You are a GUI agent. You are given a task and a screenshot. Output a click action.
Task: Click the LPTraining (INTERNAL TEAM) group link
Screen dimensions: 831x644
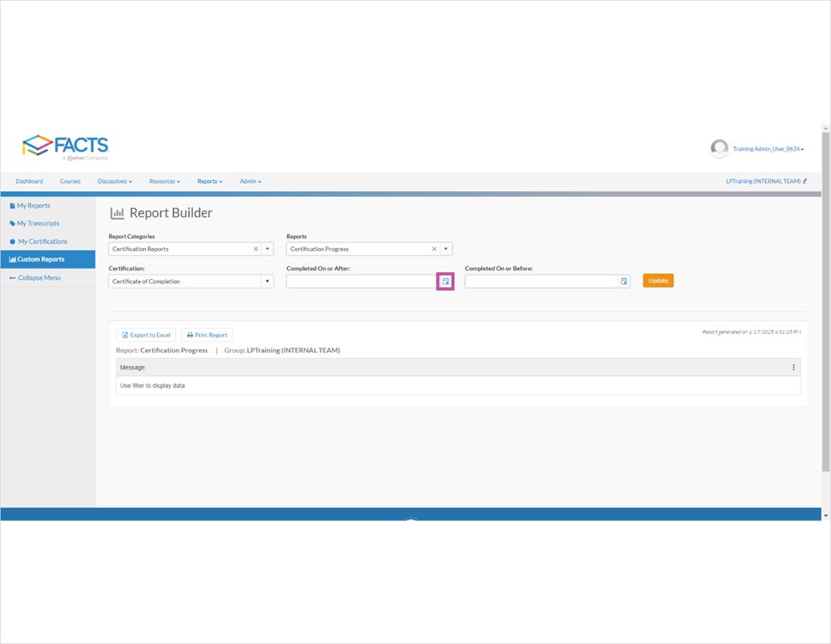point(763,181)
